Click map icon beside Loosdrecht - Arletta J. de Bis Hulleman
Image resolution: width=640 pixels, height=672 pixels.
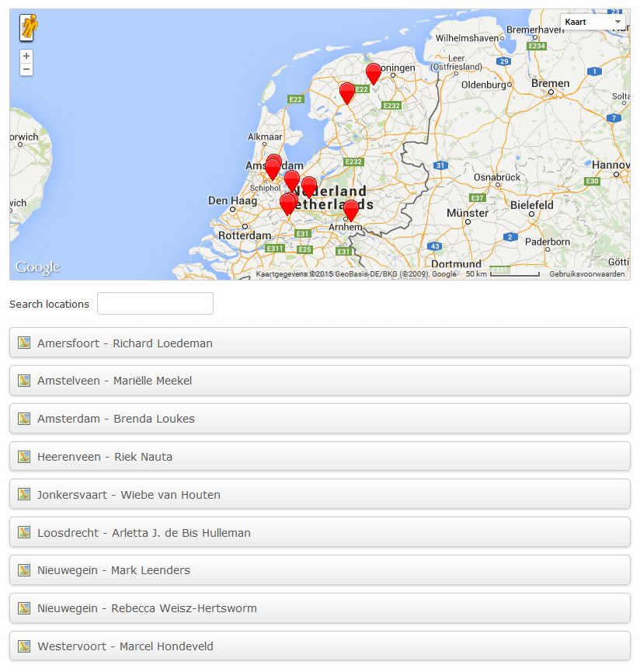24,533
